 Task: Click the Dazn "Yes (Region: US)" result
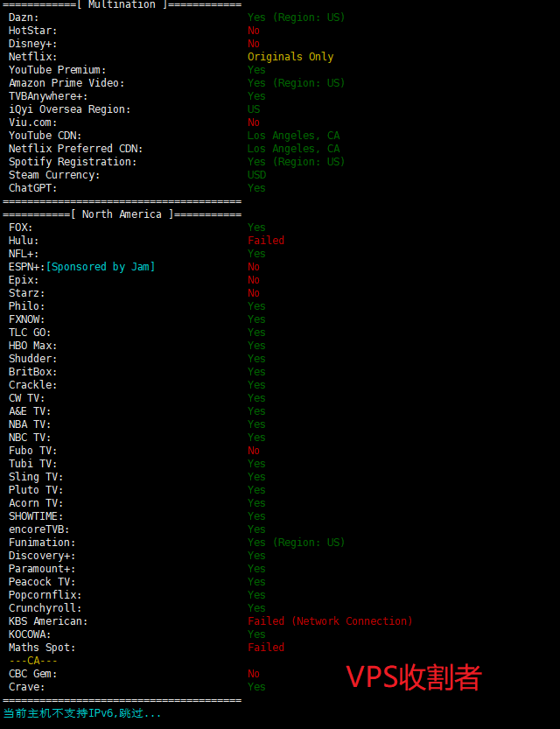[296, 18]
